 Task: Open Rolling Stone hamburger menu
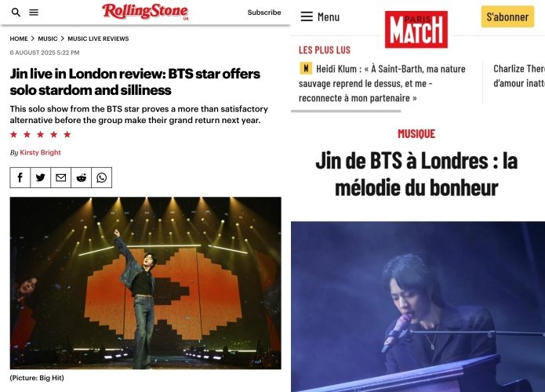click(x=34, y=13)
